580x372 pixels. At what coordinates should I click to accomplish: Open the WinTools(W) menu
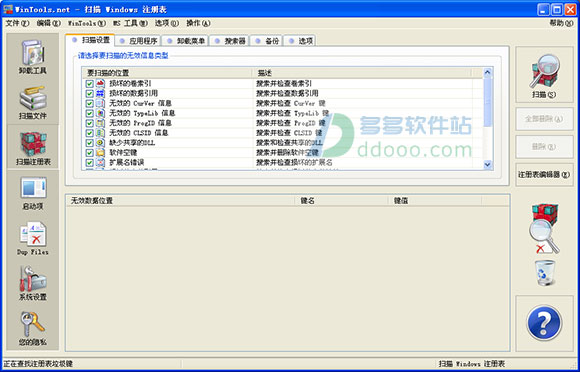[87, 23]
